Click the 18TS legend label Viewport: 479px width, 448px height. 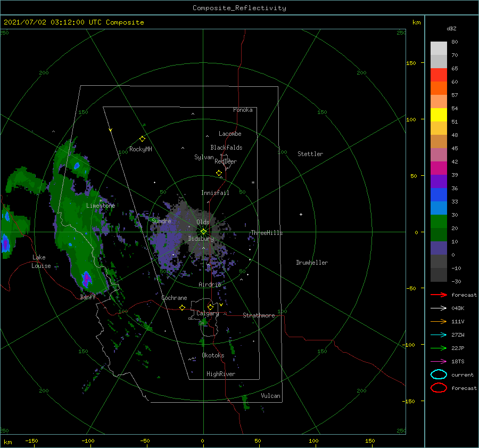(458, 362)
